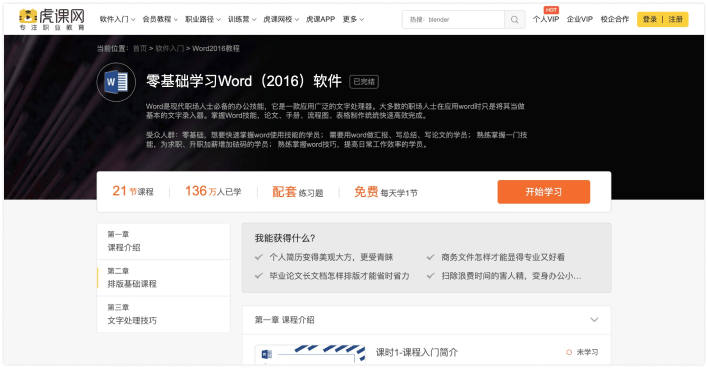Select 第二章 排版基础课程 in the sidebar

point(163,278)
